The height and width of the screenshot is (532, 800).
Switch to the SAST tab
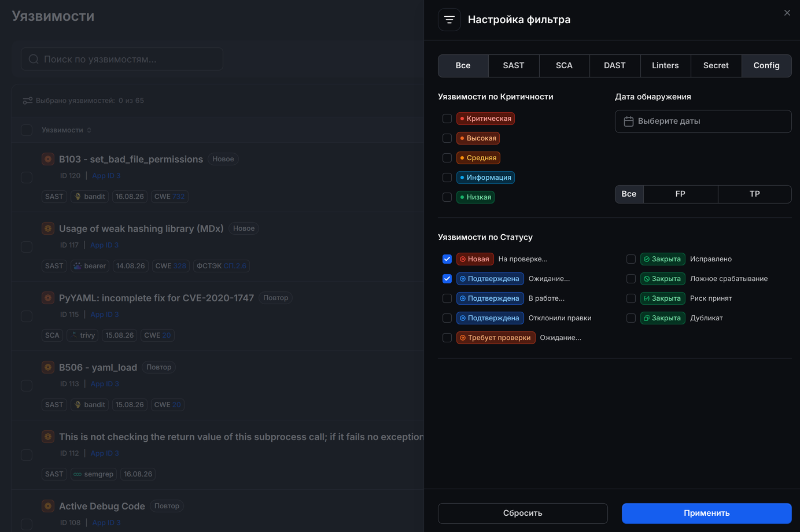(514, 66)
